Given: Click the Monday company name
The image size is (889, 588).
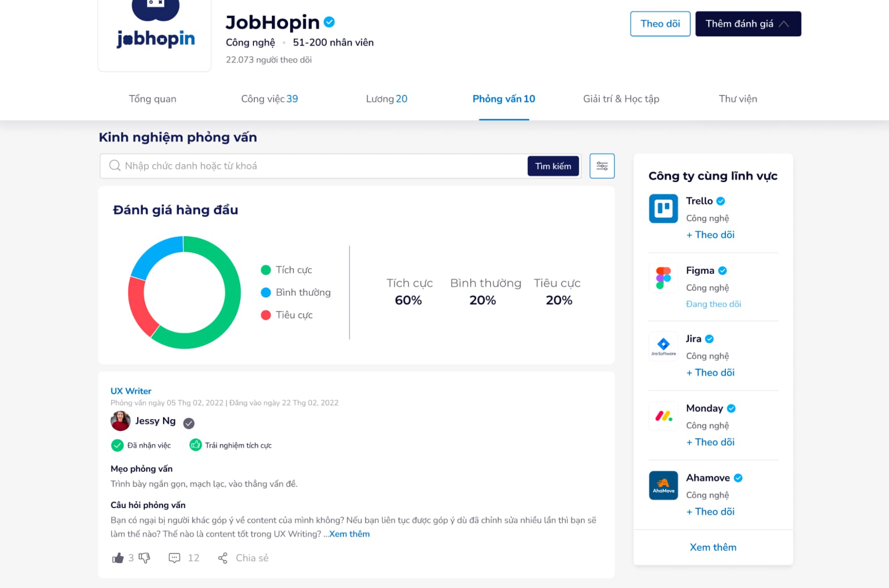Looking at the screenshot, I should click(704, 408).
